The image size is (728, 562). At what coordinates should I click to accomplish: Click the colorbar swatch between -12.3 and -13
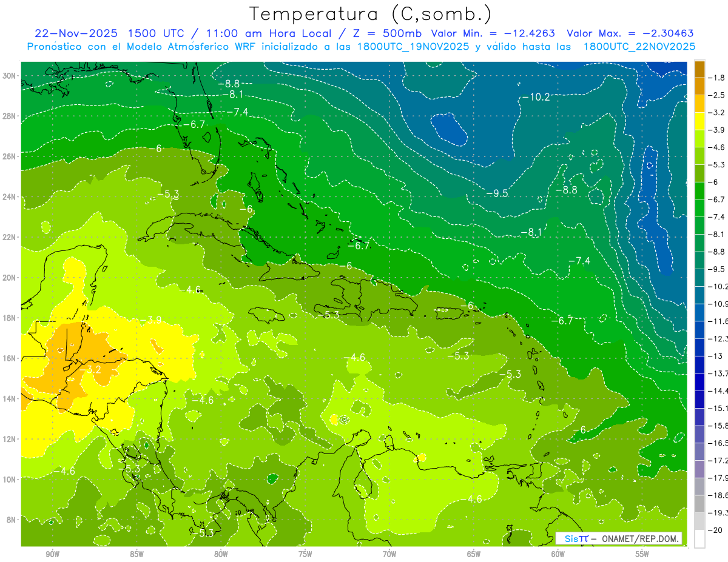[699, 347]
